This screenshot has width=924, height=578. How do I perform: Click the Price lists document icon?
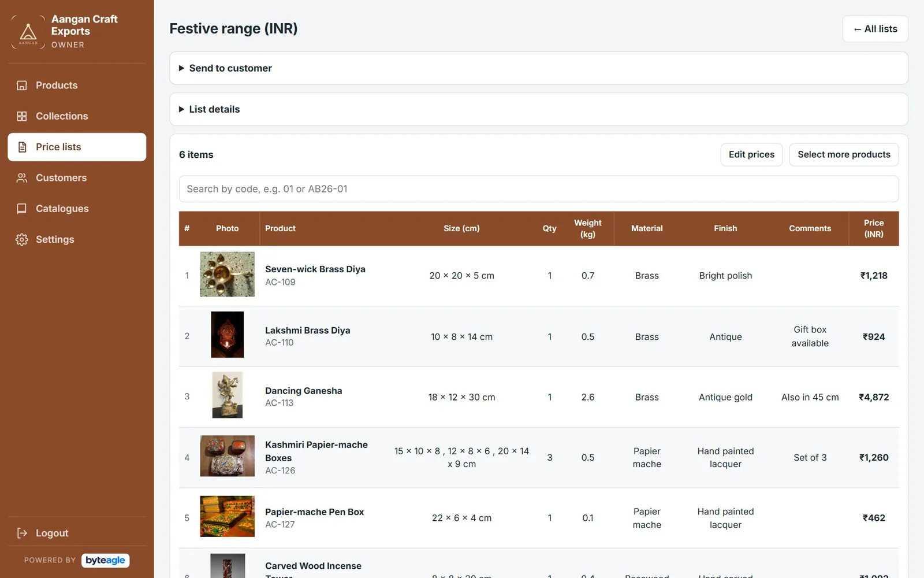pyautogui.click(x=22, y=147)
